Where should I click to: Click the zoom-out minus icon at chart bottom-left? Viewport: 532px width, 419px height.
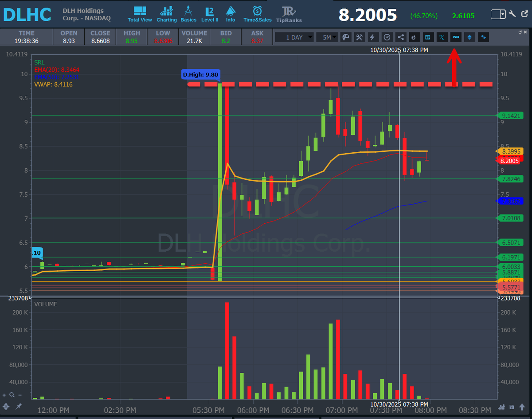point(20,395)
